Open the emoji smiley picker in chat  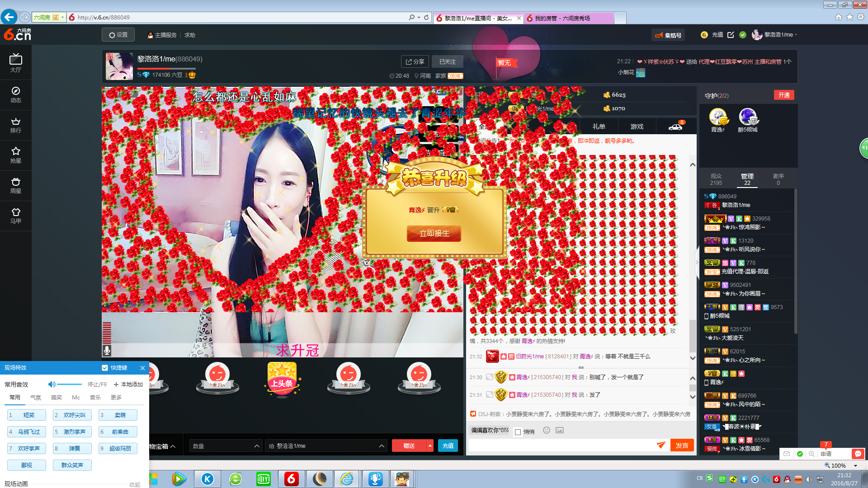pyautogui.click(x=547, y=430)
